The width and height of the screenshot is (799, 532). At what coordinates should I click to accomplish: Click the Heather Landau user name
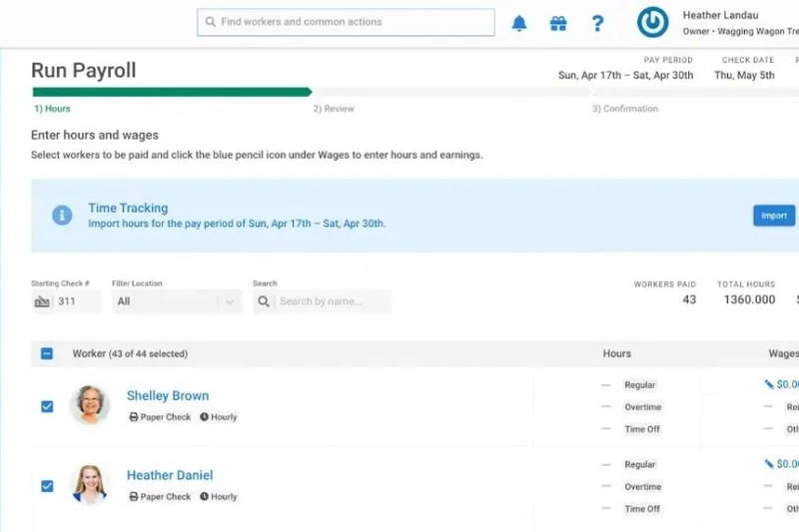point(720,15)
